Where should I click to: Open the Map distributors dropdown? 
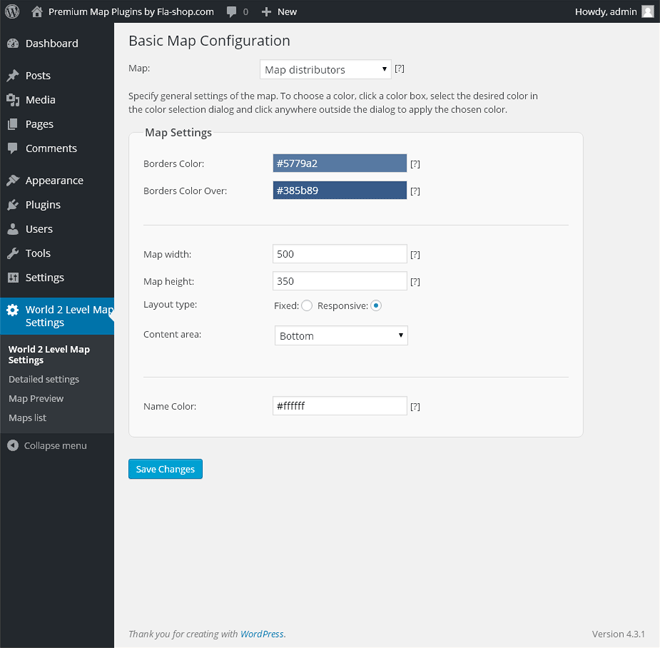tap(325, 69)
